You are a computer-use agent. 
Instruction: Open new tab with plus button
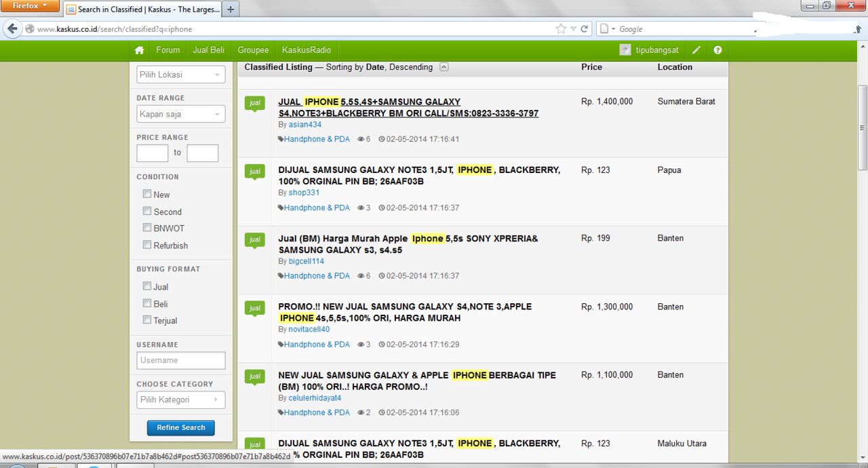[231, 9]
